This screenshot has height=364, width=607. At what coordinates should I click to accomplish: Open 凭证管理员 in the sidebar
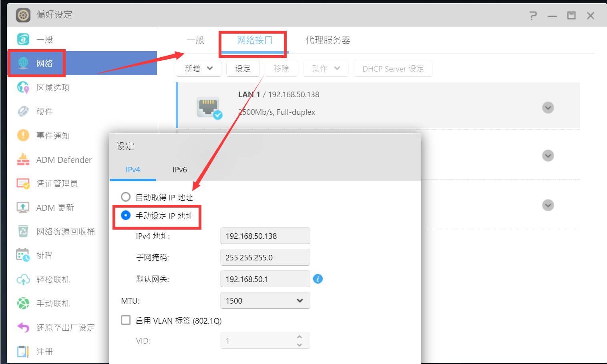[x=57, y=184]
